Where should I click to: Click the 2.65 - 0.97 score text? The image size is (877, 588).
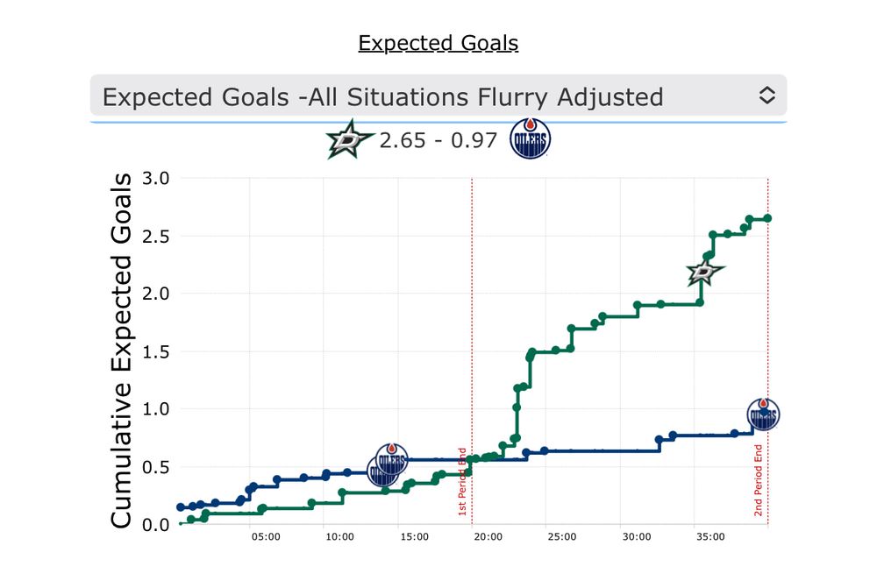[438, 141]
